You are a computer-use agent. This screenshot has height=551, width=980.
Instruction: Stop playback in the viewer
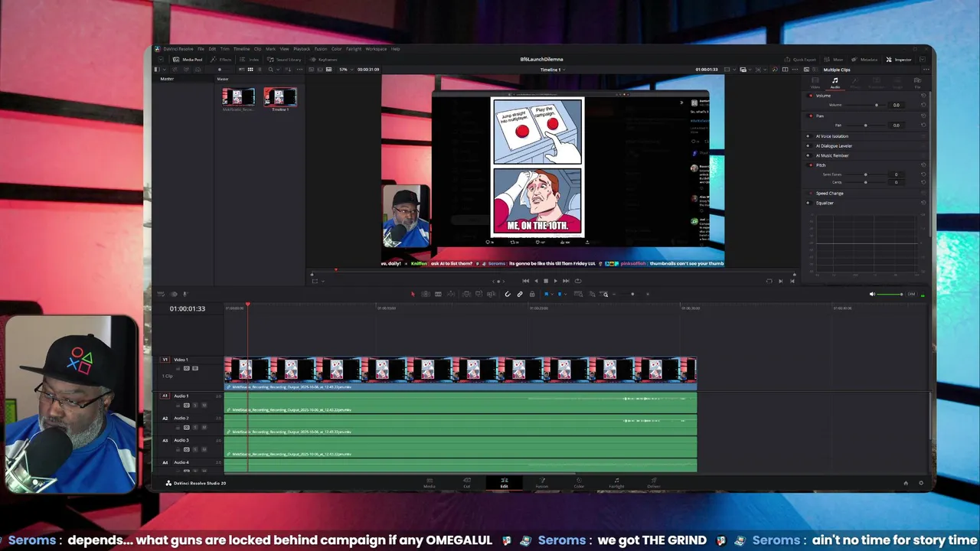(x=546, y=281)
